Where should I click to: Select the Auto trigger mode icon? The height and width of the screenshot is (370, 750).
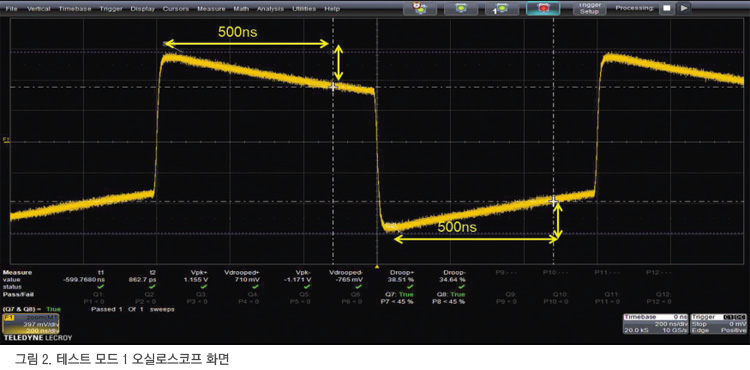coord(420,8)
